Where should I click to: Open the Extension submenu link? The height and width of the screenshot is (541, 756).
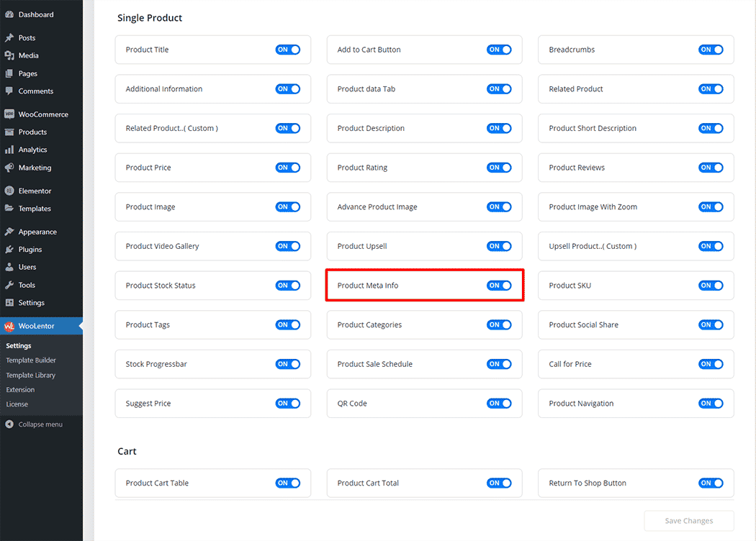(20, 390)
